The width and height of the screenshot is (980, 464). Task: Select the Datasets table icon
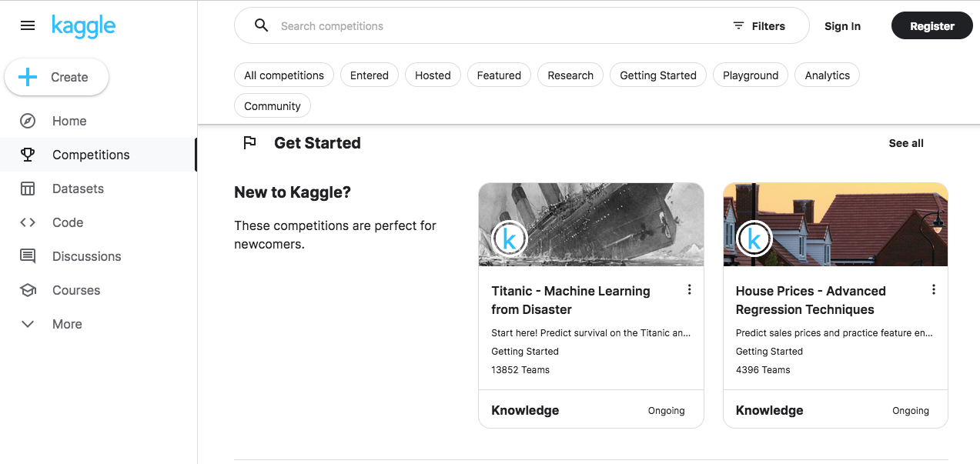[28, 189]
